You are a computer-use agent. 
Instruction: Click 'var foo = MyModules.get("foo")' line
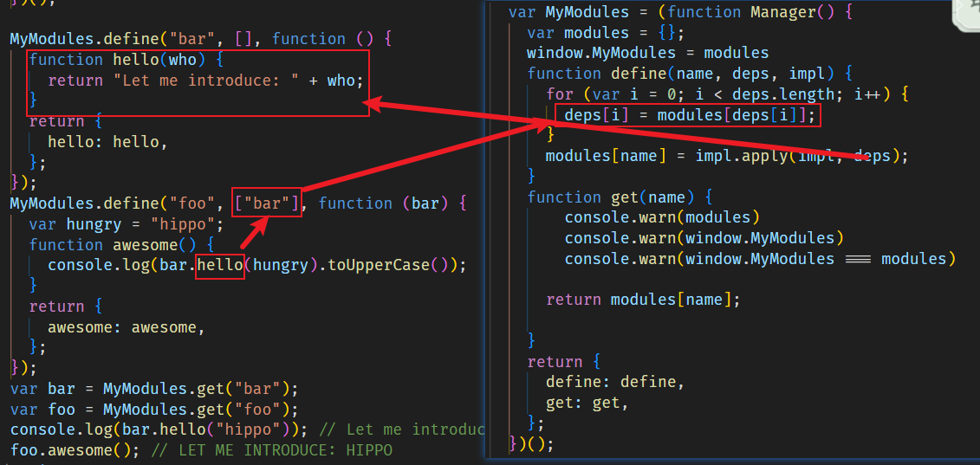click(154, 409)
